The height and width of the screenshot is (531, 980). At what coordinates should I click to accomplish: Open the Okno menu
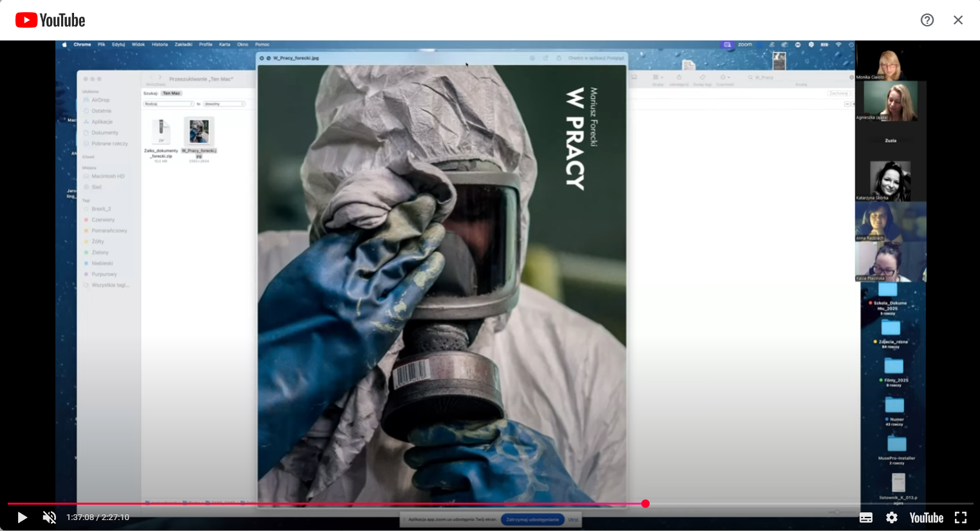coord(243,44)
